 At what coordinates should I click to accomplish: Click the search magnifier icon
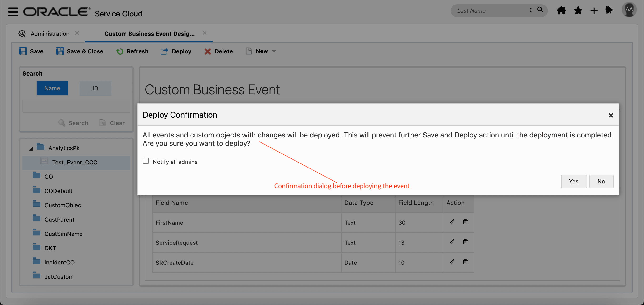tap(540, 10)
